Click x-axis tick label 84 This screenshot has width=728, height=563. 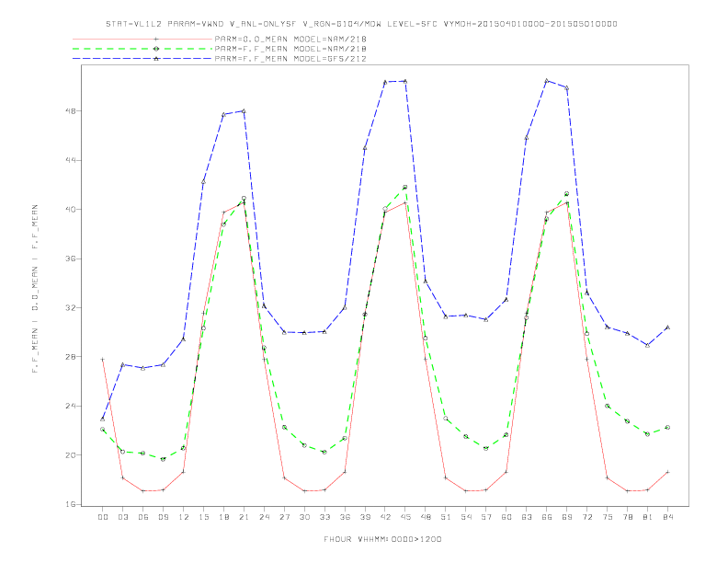pyautogui.click(x=667, y=517)
